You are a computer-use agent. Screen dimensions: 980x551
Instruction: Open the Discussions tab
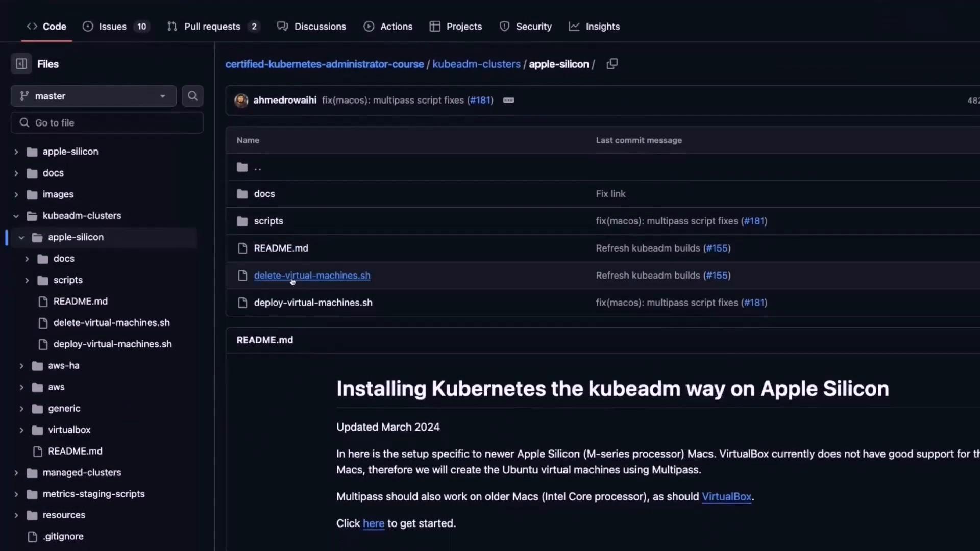tap(311, 27)
